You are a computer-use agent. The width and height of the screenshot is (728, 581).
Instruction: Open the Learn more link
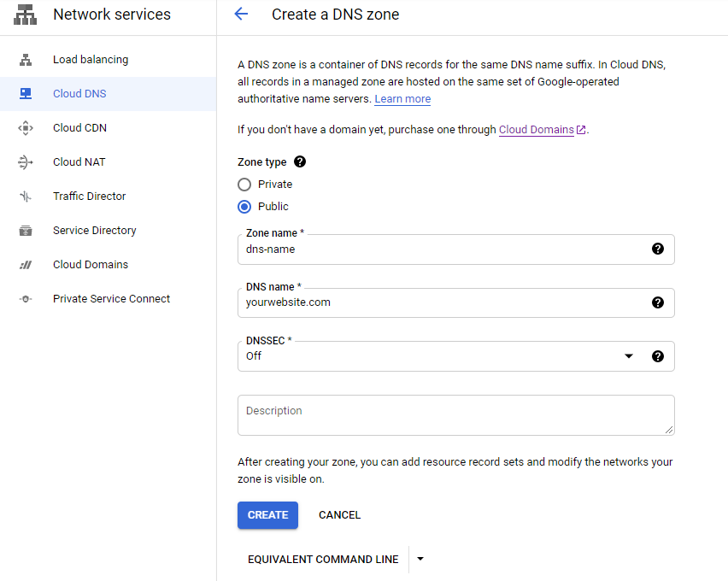[402, 98]
